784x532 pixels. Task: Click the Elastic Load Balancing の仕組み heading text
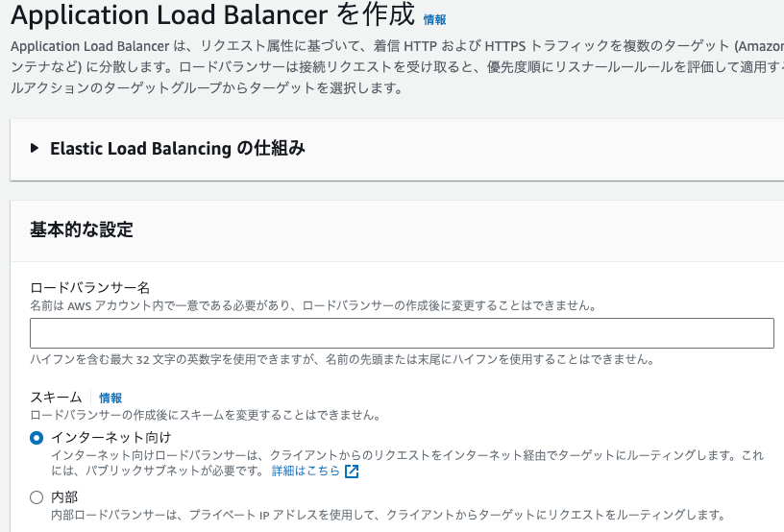(178, 148)
